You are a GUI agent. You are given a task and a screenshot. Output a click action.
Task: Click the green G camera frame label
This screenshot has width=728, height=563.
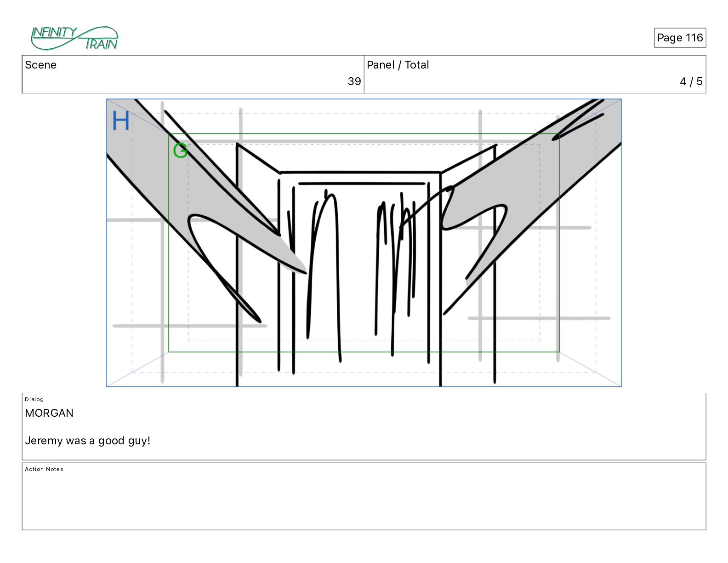click(180, 150)
